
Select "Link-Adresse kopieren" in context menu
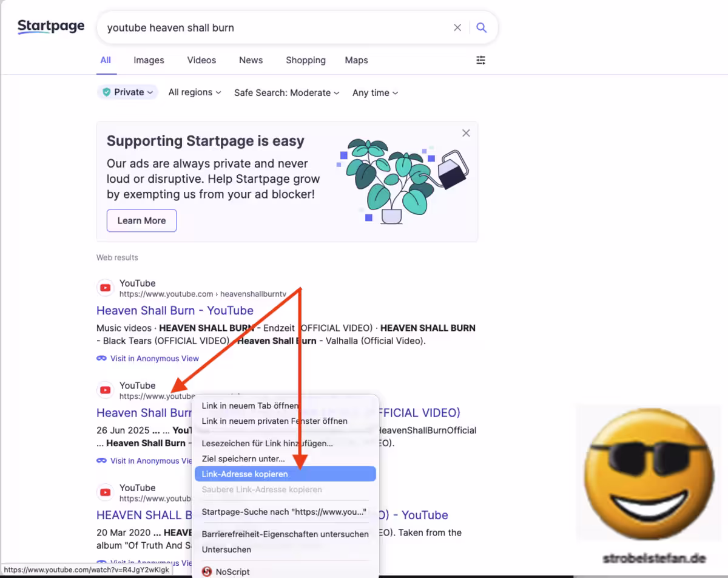[244, 474]
